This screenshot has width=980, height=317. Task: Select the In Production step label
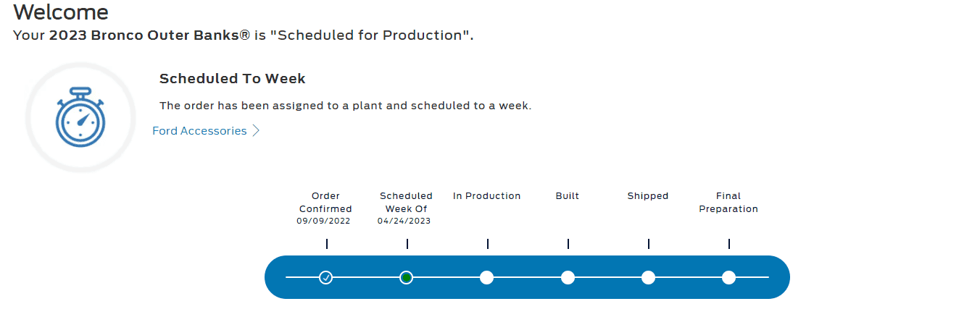click(487, 196)
